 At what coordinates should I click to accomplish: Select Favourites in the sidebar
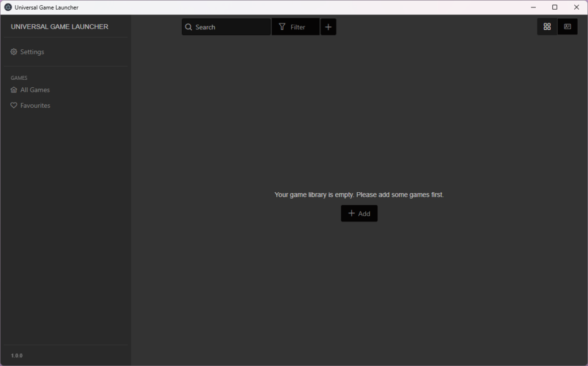34,105
